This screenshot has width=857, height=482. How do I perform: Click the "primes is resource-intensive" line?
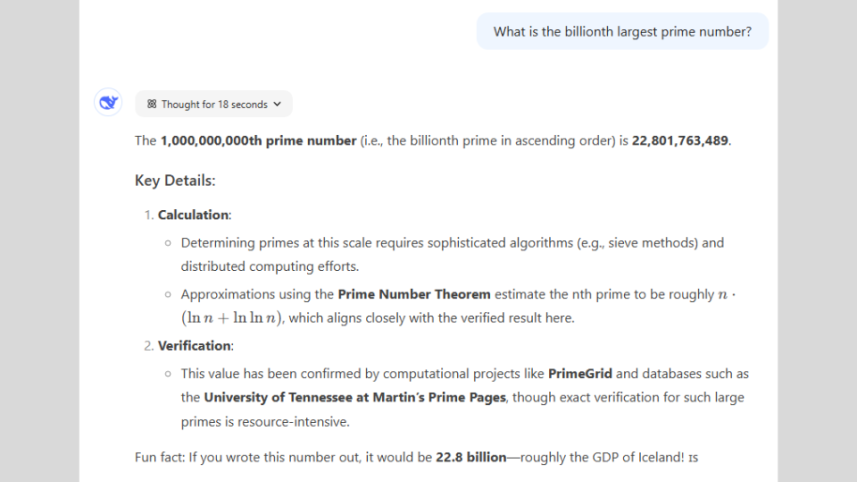pos(265,422)
